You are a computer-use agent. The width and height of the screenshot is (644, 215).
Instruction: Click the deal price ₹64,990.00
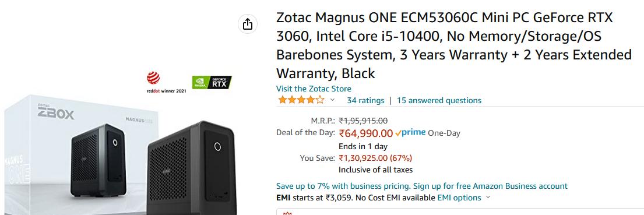coord(366,133)
